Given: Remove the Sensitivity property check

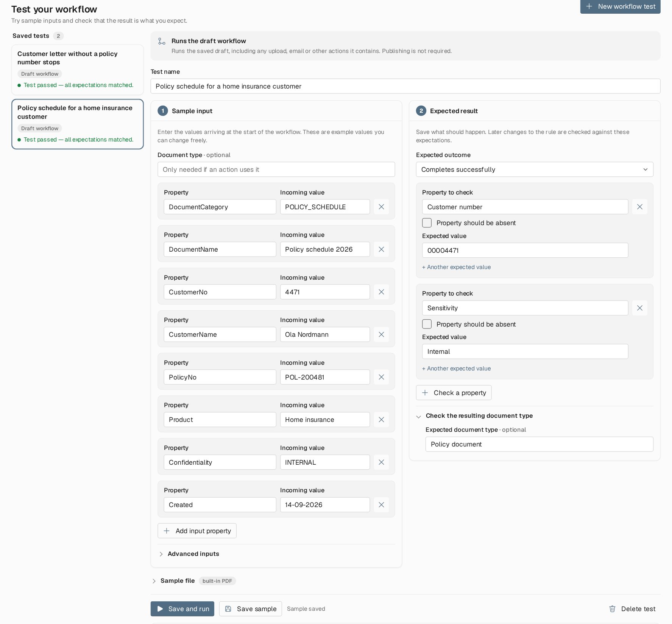Looking at the screenshot, I should [639, 308].
